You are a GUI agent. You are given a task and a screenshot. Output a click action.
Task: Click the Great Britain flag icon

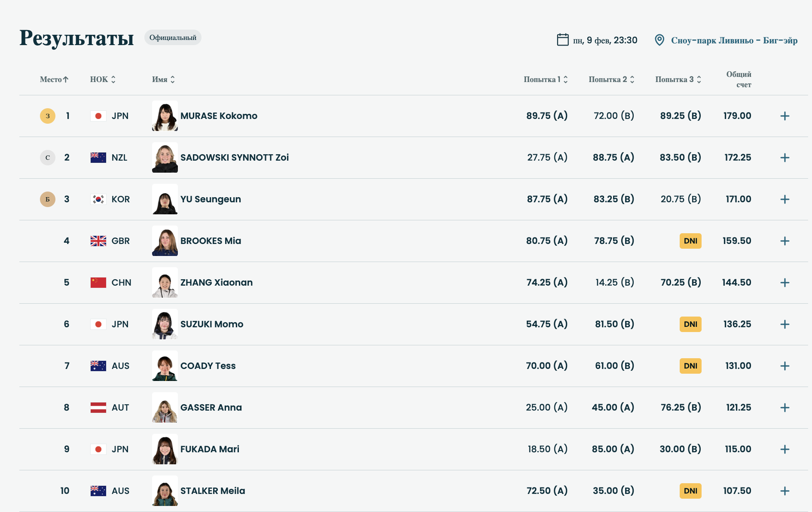[98, 241]
